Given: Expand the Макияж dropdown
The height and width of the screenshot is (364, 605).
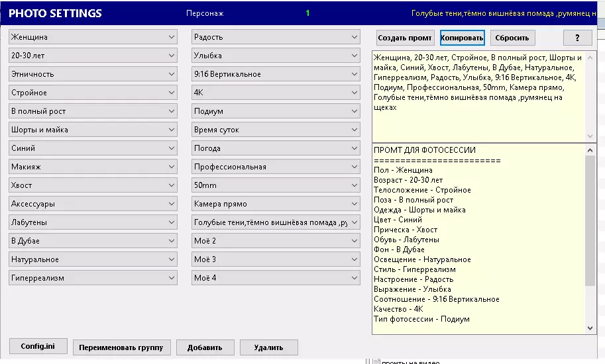Looking at the screenshot, I should click(93, 166).
